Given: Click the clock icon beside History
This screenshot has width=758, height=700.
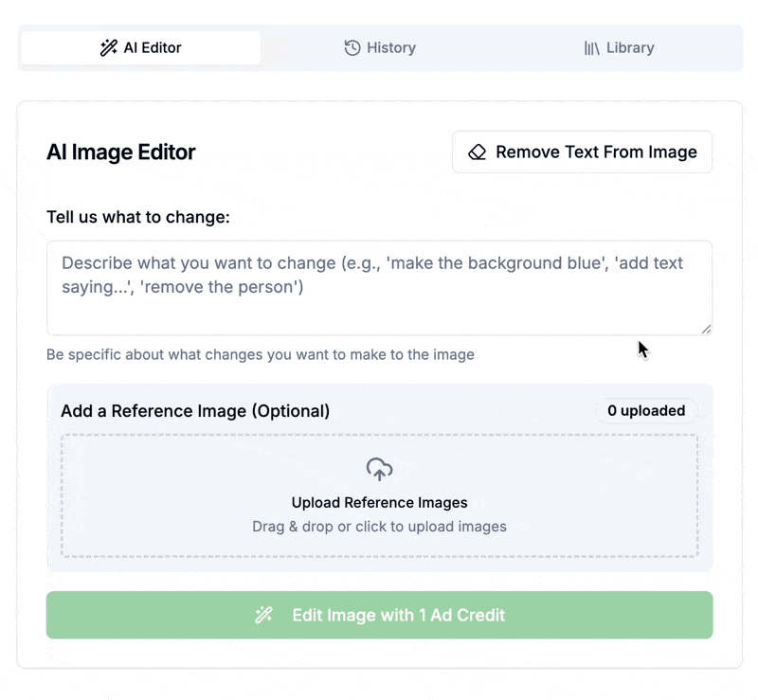Looking at the screenshot, I should point(352,48).
